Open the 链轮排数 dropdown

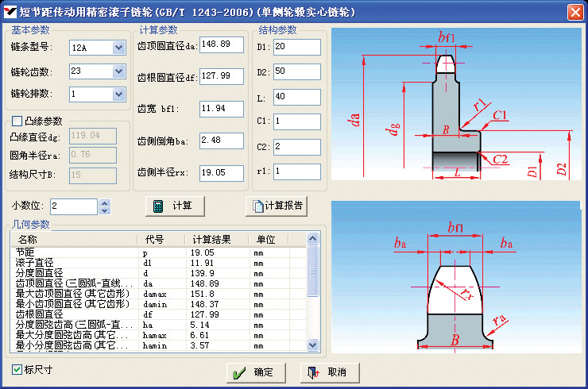click(x=118, y=94)
